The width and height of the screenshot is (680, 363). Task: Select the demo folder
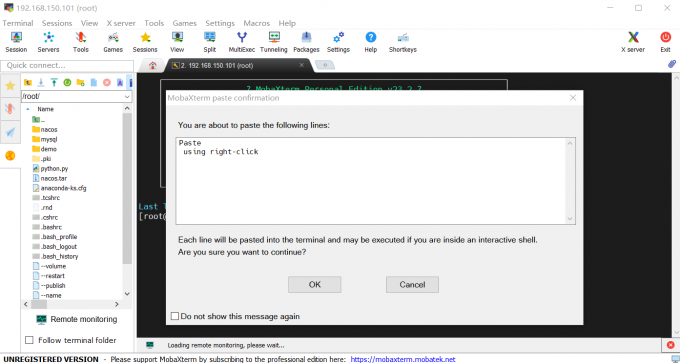click(x=44, y=149)
